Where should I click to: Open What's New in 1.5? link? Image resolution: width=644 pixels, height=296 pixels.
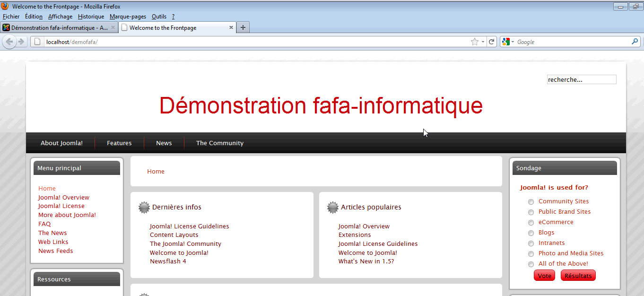coord(366,261)
